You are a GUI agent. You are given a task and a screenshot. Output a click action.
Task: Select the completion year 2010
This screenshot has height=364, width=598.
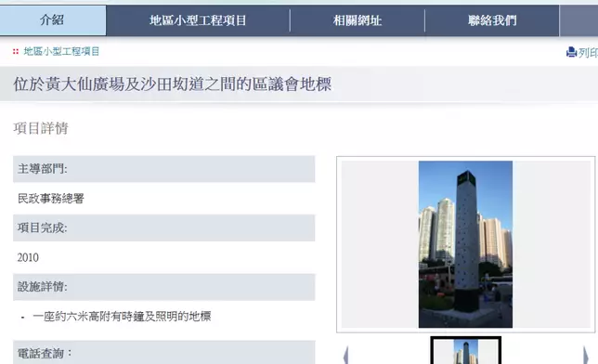pos(28,257)
